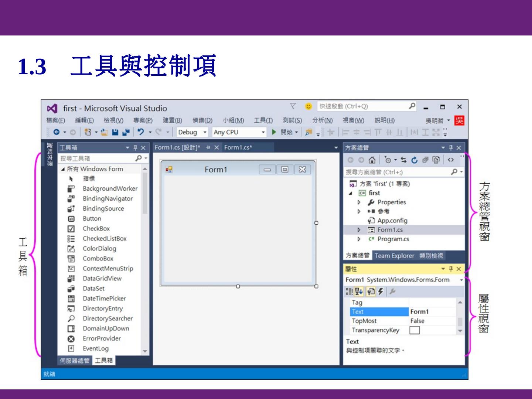532x399 pixels.
Task: Open the 建置(B) menu
Action: (173, 120)
